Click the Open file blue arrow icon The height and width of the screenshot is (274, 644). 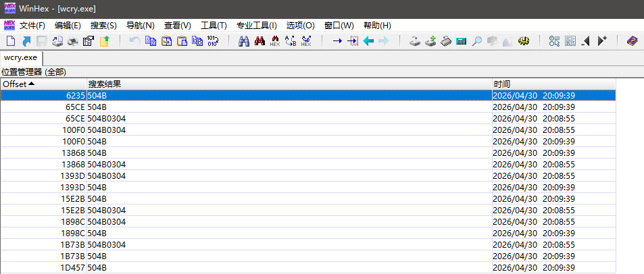pyautogui.click(x=26, y=41)
